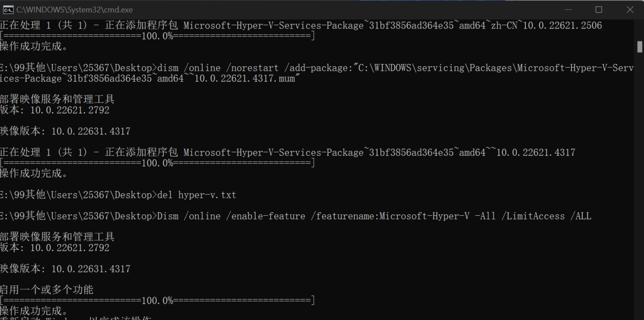Click the scrollbar track below the thumb

pyautogui.click(x=639, y=186)
